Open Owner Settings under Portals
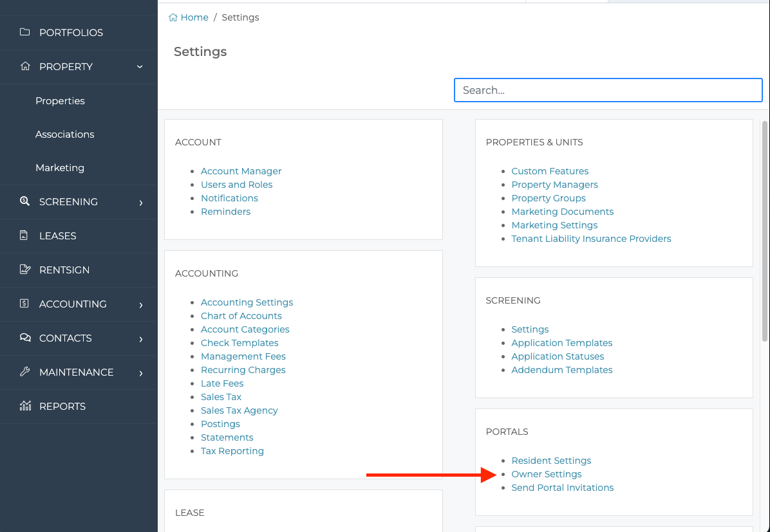The height and width of the screenshot is (532, 770). (x=546, y=474)
